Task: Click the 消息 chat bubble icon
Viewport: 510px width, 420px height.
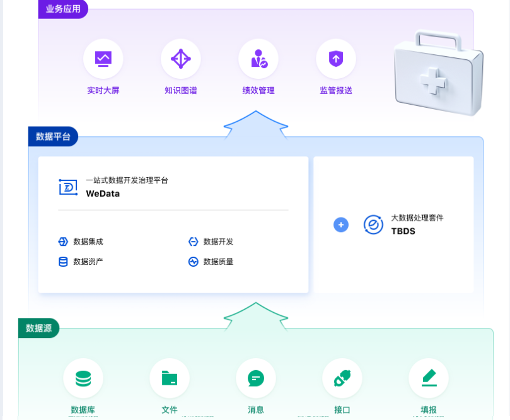Action: [256, 378]
